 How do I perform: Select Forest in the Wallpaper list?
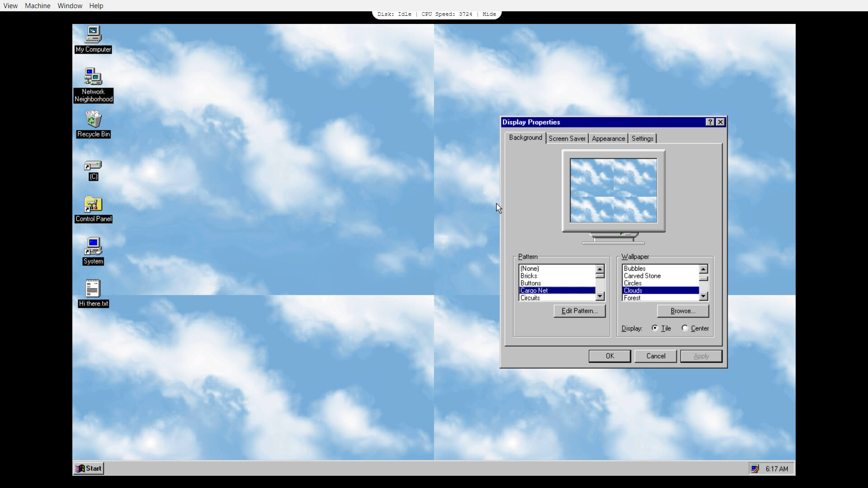click(x=660, y=298)
